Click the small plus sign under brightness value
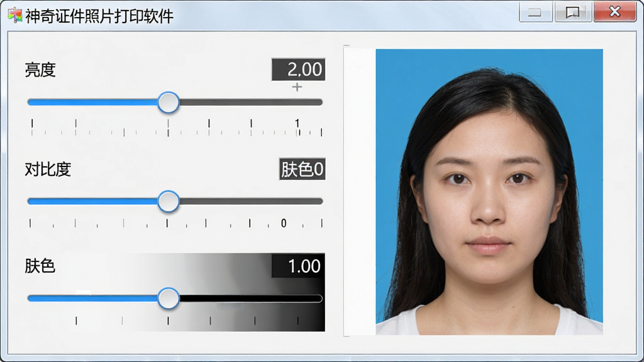Viewport: 644px width, 362px height. click(297, 87)
